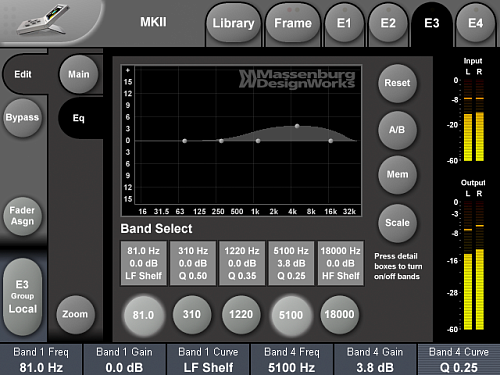The height and width of the screenshot is (375, 500).
Task: Click the Mem button
Action: point(397,174)
